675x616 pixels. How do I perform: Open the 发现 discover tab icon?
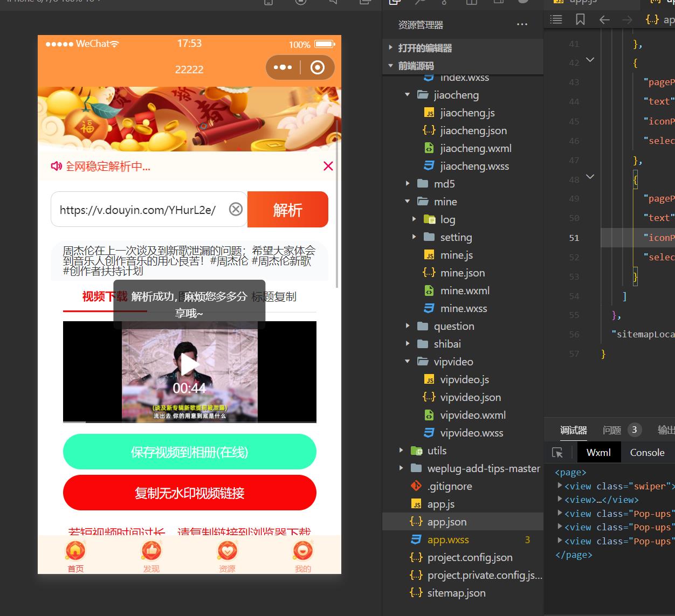tap(151, 551)
